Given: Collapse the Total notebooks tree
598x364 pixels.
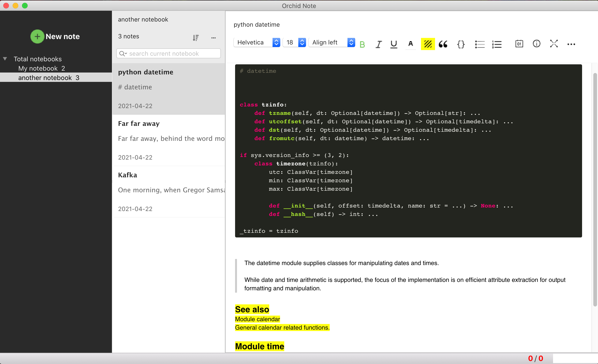Looking at the screenshot, I should point(5,59).
